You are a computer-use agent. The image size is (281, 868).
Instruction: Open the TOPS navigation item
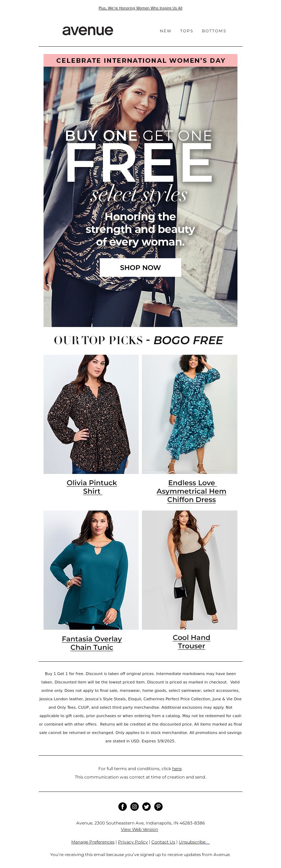(187, 31)
